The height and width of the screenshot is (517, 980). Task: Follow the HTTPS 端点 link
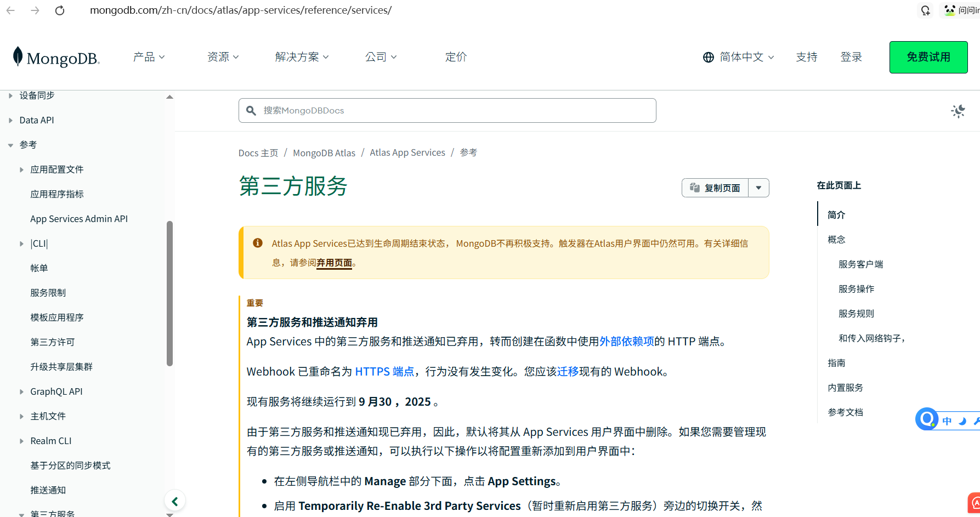coord(384,371)
